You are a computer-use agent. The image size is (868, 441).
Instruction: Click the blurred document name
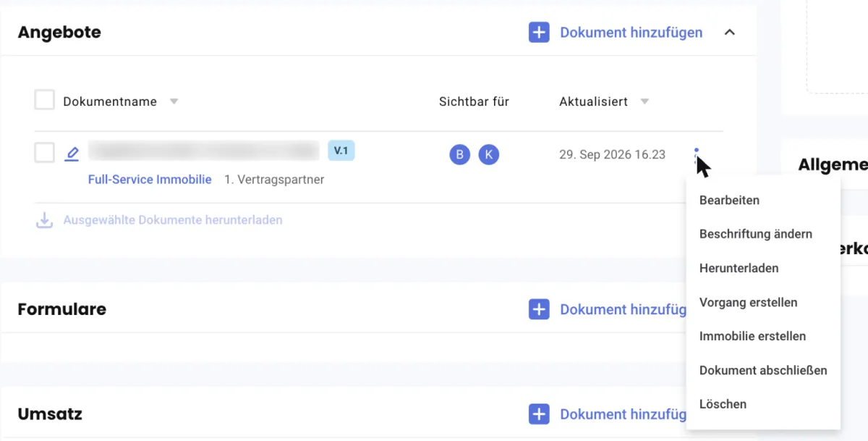[204, 151]
